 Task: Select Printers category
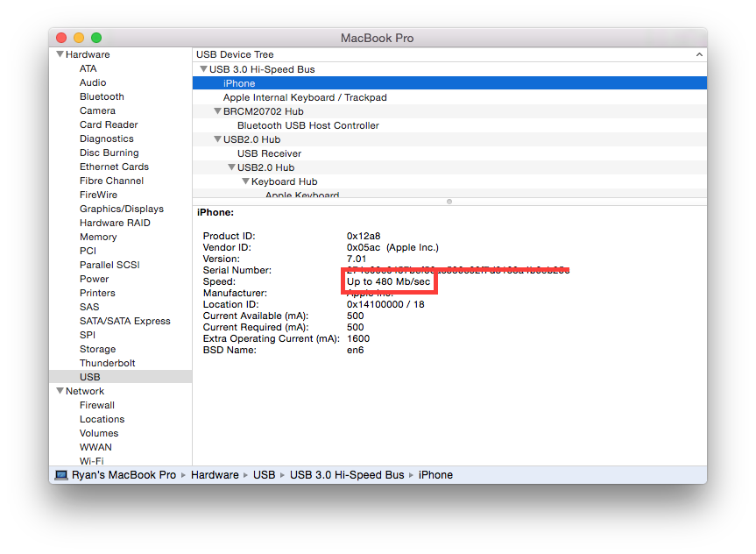[x=97, y=293]
